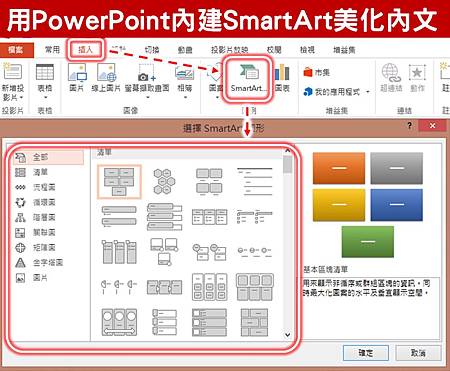Click the ? help button in the dialog
Image resolution: width=450 pixels, height=371 pixels.
click(x=409, y=126)
